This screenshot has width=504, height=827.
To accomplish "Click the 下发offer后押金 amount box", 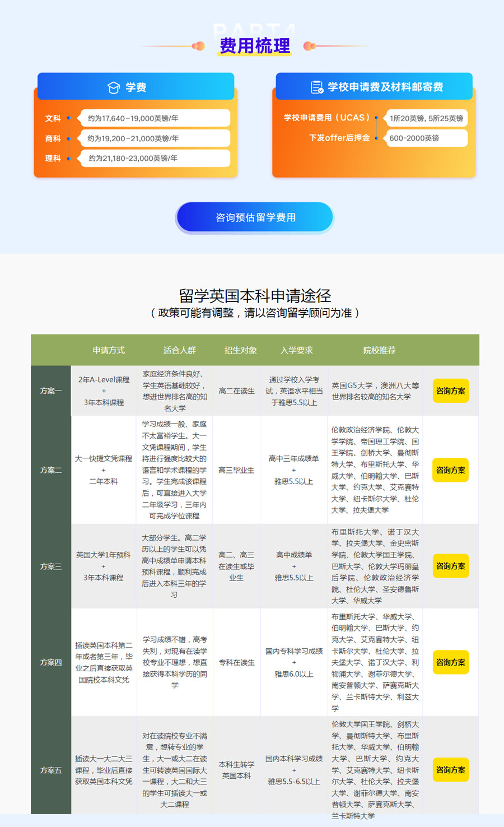I will pyautogui.click(x=426, y=138).
